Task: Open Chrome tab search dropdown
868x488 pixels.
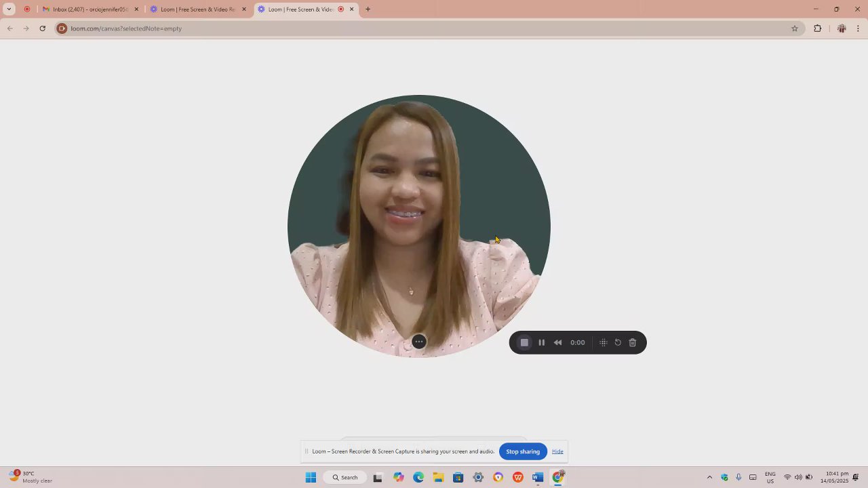Action: 9,9
